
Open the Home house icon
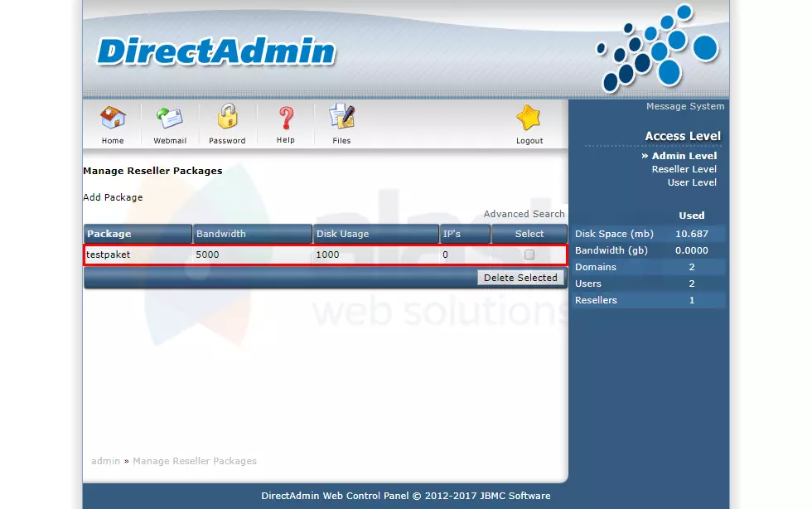[113, 118]
